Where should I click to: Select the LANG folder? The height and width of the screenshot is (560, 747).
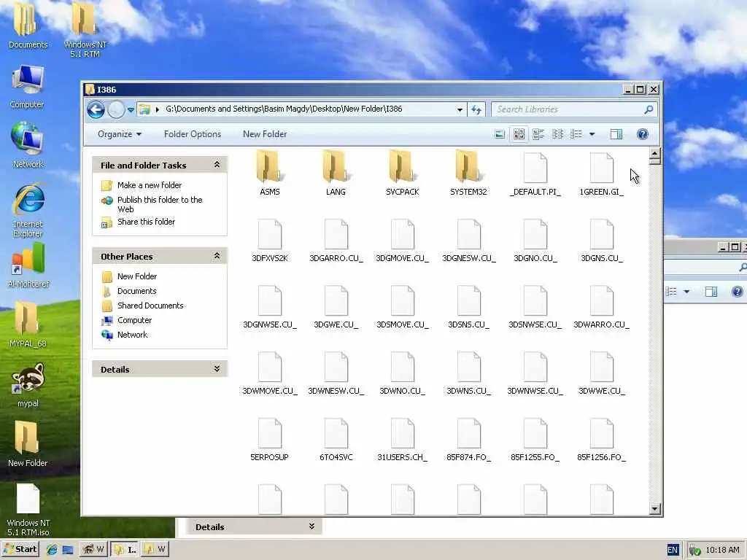[x=336, y=173]
